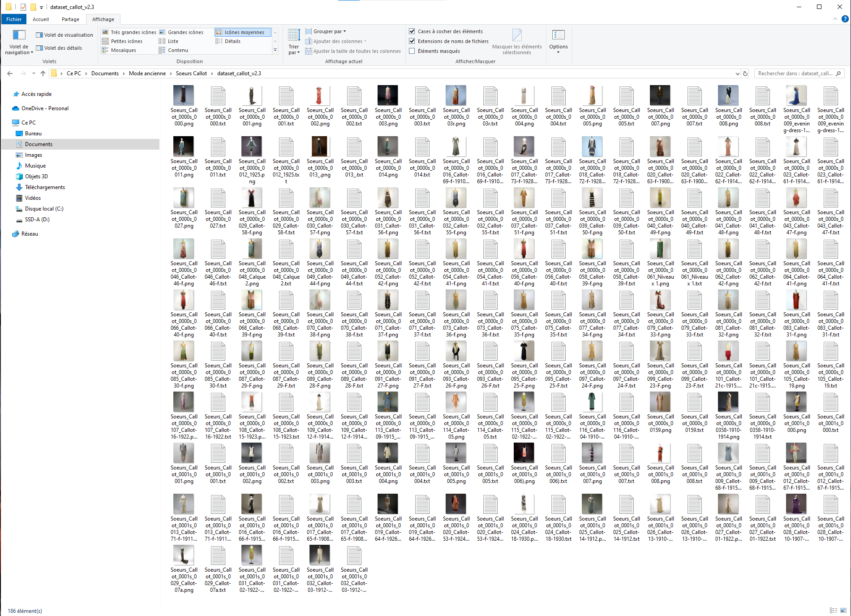Uncheck Extensions de noms de fichiers
851x616 pixels.
[412, 41]
